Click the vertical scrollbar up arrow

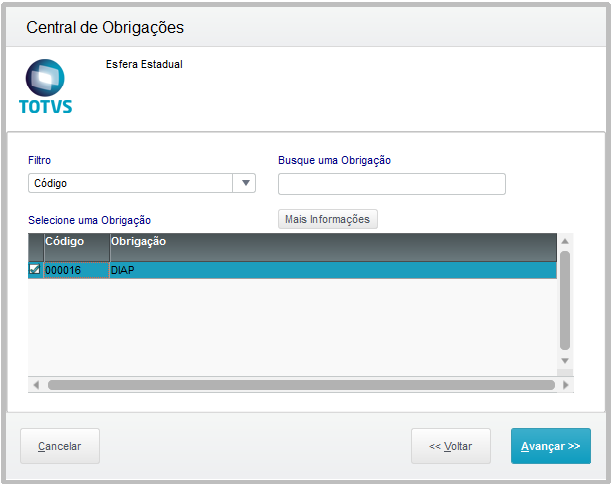pos(565,241)
